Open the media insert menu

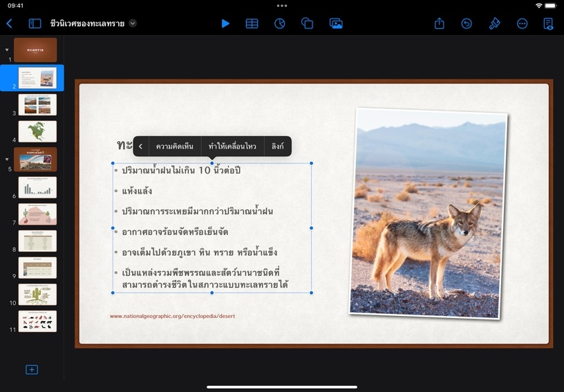pyautogui.click(x=336, y=24)
